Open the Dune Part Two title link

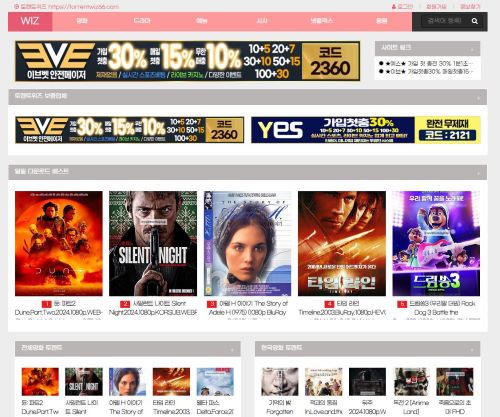pyautogui.click(x=58, y=308)
